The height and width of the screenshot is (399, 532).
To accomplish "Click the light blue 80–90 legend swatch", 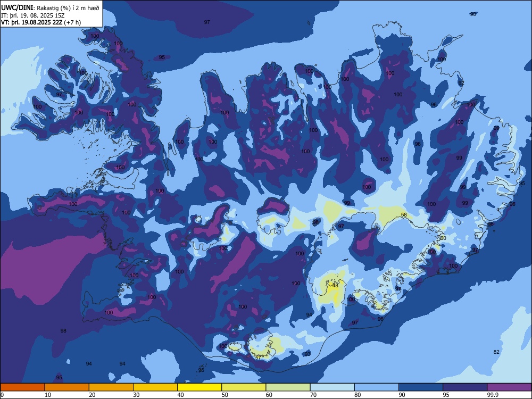I will (x=377, y=387).
